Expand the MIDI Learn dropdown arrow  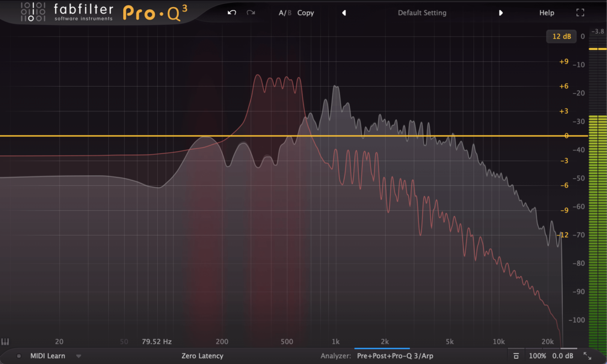(78, 356)
